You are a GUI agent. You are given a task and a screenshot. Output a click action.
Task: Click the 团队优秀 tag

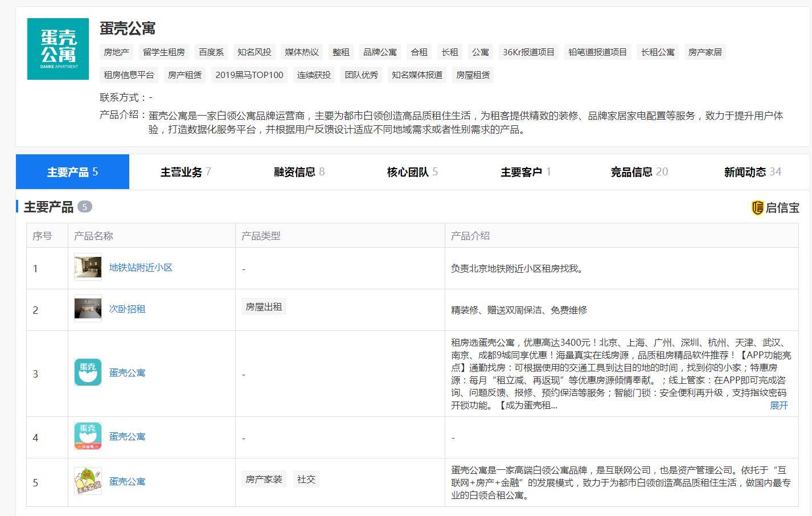point(362,75)
